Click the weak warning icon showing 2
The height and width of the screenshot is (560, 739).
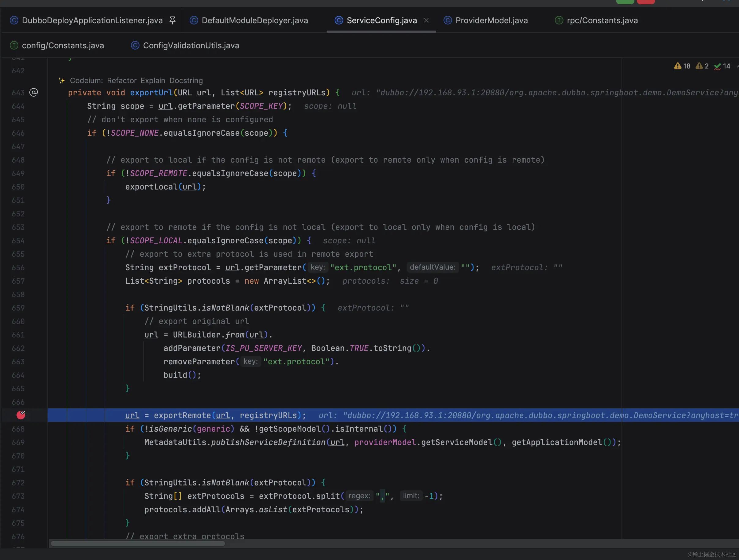click(699, 66)
